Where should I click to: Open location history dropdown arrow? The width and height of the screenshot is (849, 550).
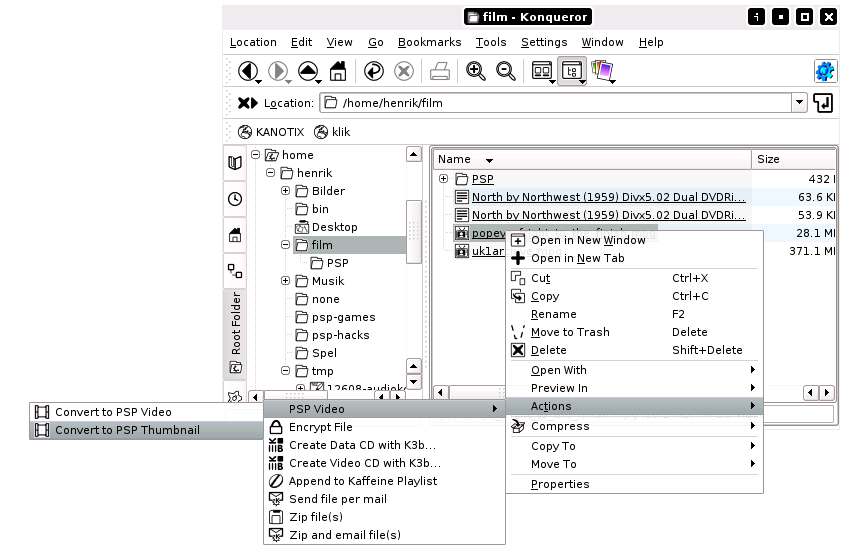click(x=799, y=102)
